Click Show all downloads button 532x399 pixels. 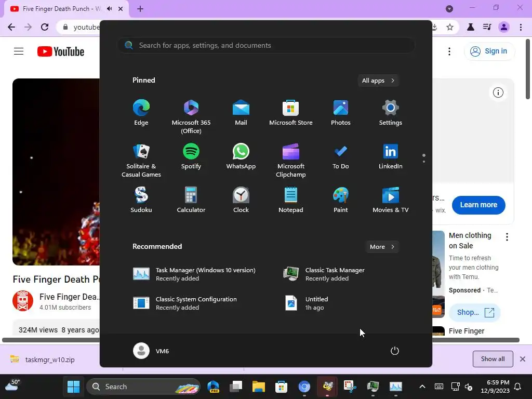[x=493, y=359]
